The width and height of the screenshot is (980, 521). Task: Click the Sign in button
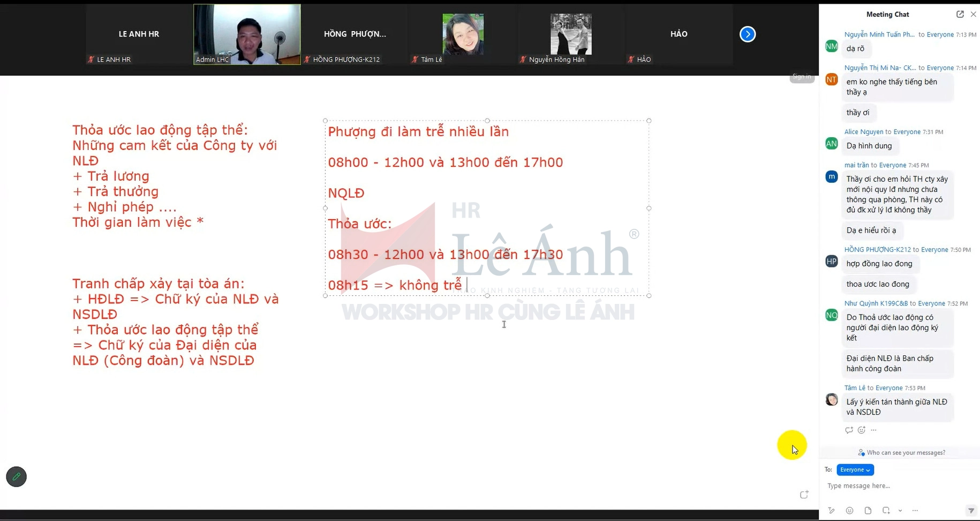point(801,77)
